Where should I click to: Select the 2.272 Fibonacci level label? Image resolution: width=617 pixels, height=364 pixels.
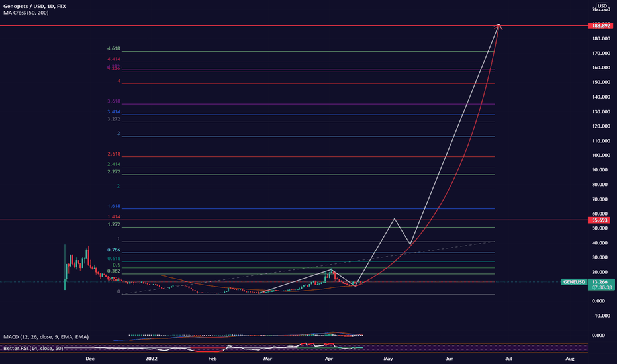114,172
